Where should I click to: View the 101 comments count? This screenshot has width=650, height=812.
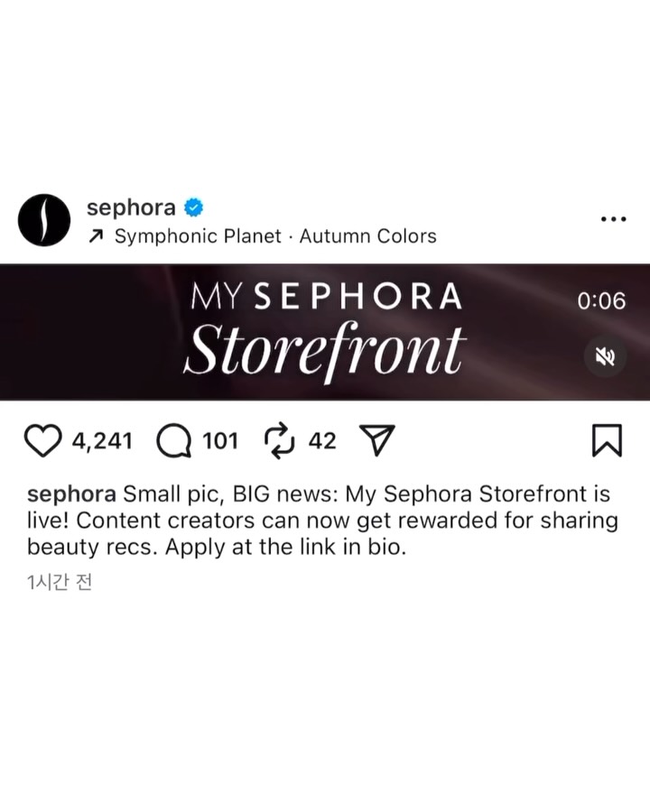219,440
